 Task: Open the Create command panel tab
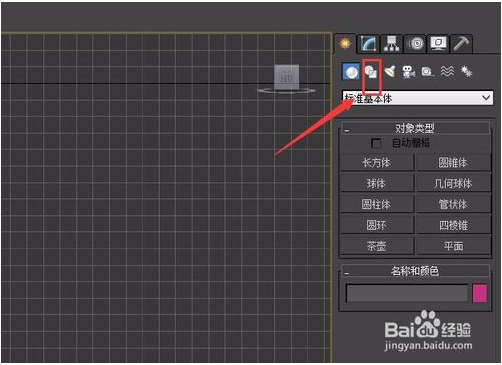pyautogui.click(x=345, y=44)
